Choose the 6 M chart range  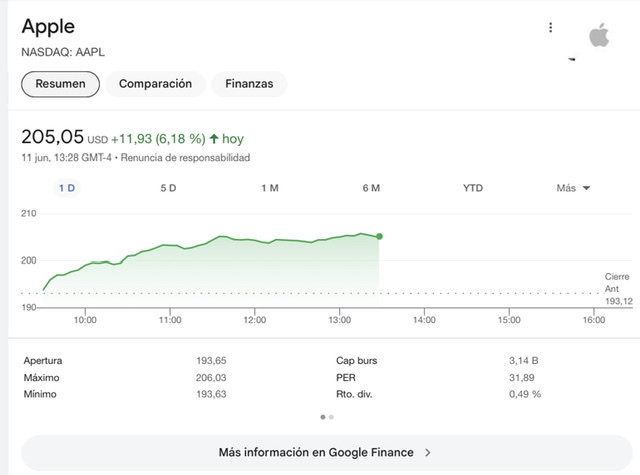tap(371, 188)
